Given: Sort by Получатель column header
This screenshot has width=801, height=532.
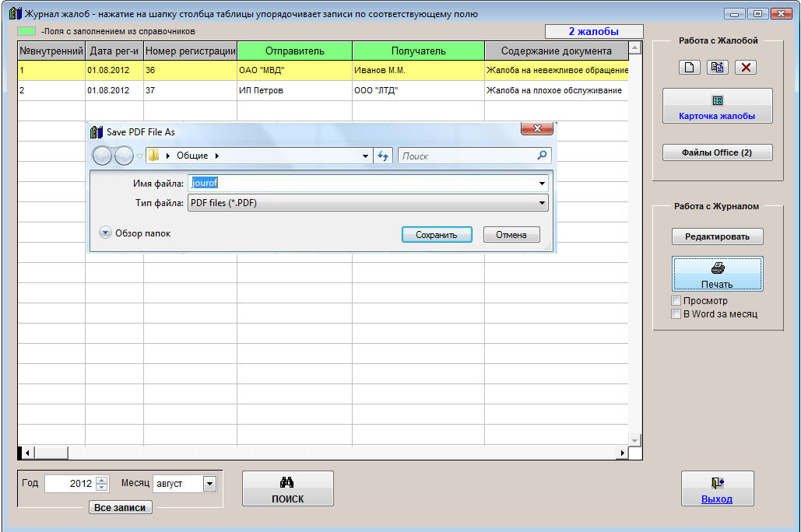Looking at the screenshot, I should click(x=418, y=51).
